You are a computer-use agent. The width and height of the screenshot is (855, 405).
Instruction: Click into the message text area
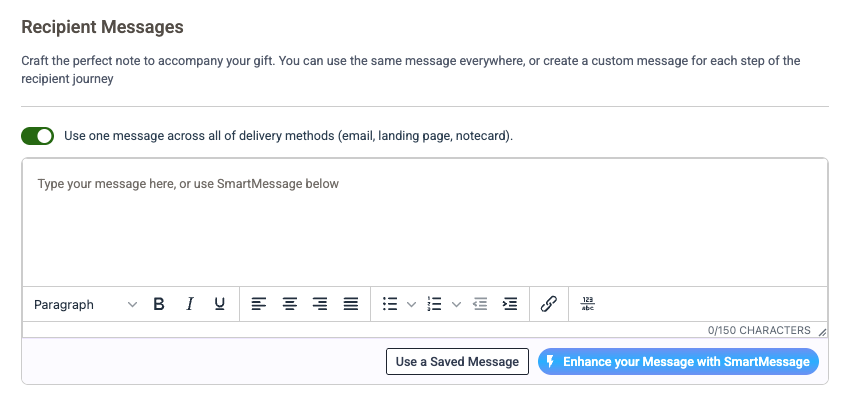[425, 222]
